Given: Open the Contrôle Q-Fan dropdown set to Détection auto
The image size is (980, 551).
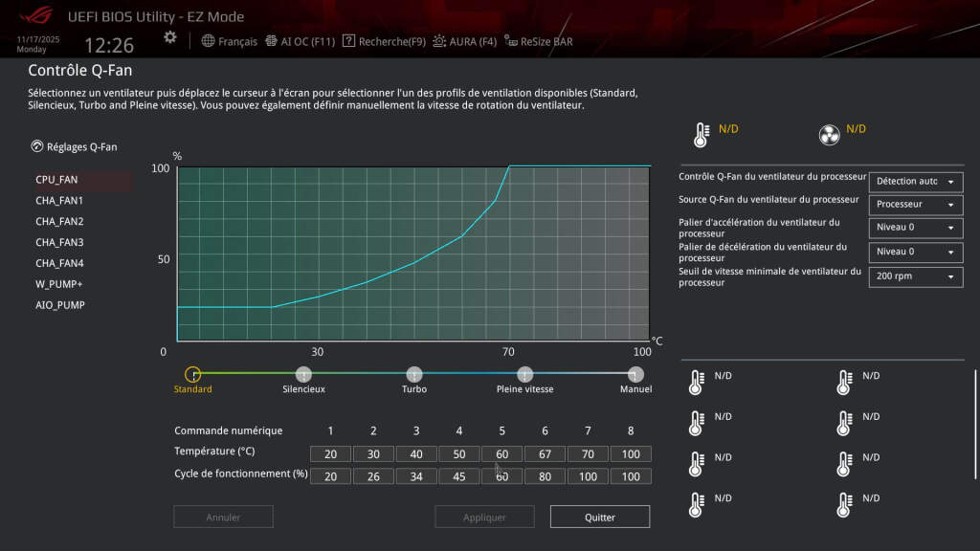Looking at the screenshot, I should click(x=915, y=180).
